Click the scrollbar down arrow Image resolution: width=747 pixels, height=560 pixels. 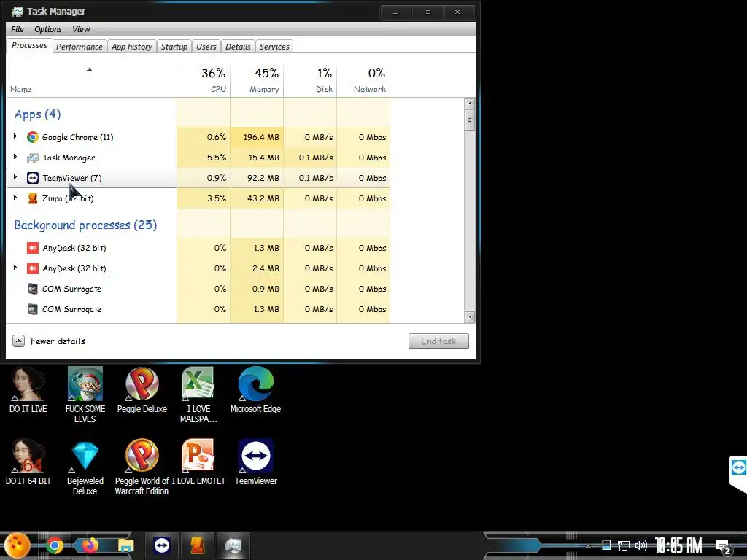pyautogui.click(x=470, y=316)
